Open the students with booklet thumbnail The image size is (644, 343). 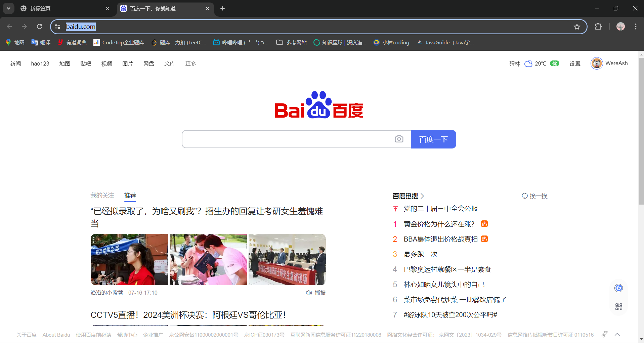[208, 259]
